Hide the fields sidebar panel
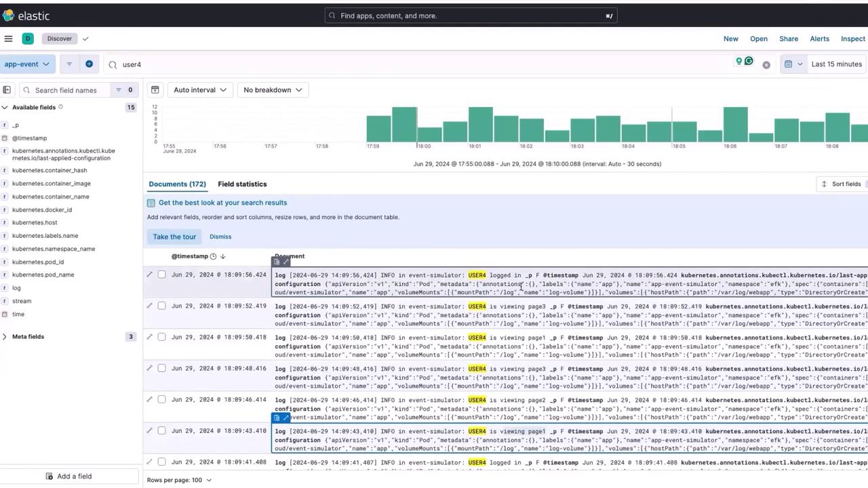The width and height of the screenshot is (868, 488). (7, 89)
